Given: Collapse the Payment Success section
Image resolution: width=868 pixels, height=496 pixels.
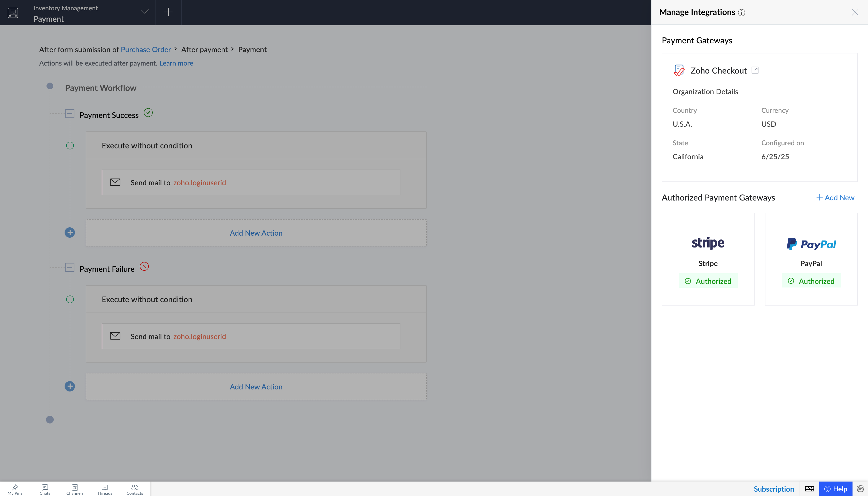Looking at the screenshot, I should coord(69,114).
